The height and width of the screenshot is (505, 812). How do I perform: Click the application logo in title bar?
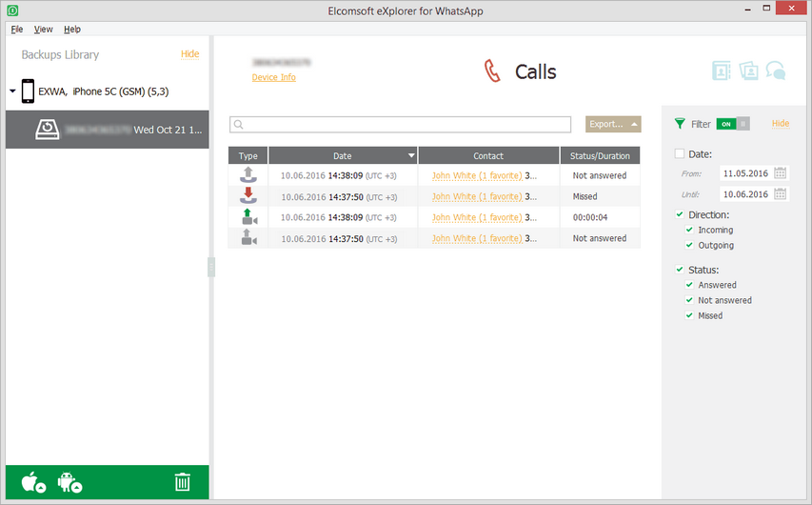click(13, 10)
